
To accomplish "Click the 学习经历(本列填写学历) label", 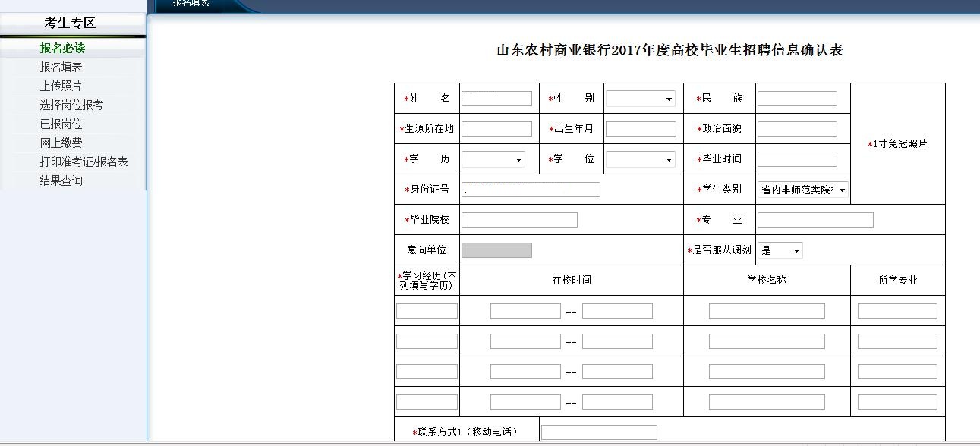I will click(427, 281).
